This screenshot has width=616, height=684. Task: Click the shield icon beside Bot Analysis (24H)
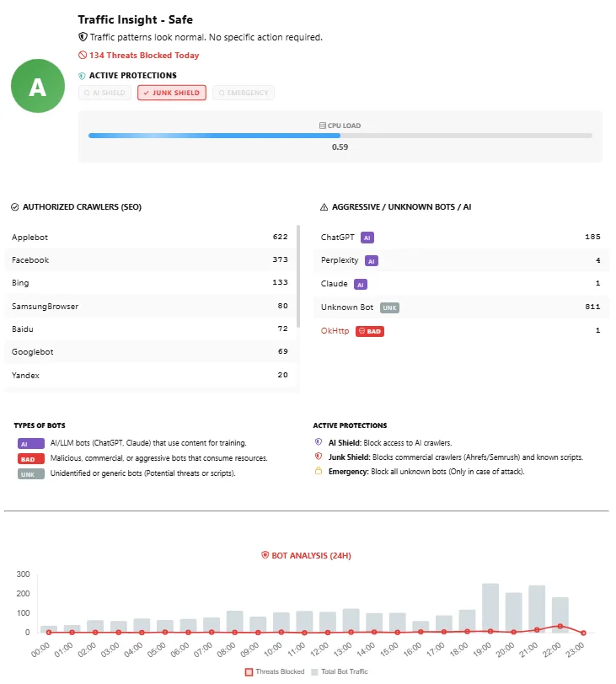pos(265,555)
